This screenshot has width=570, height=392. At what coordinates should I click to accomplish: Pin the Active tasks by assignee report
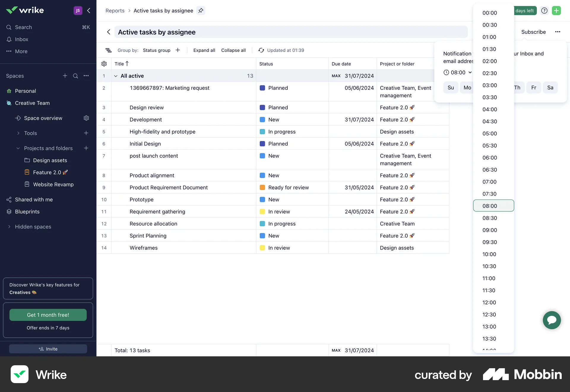click(x=201, y=10)
